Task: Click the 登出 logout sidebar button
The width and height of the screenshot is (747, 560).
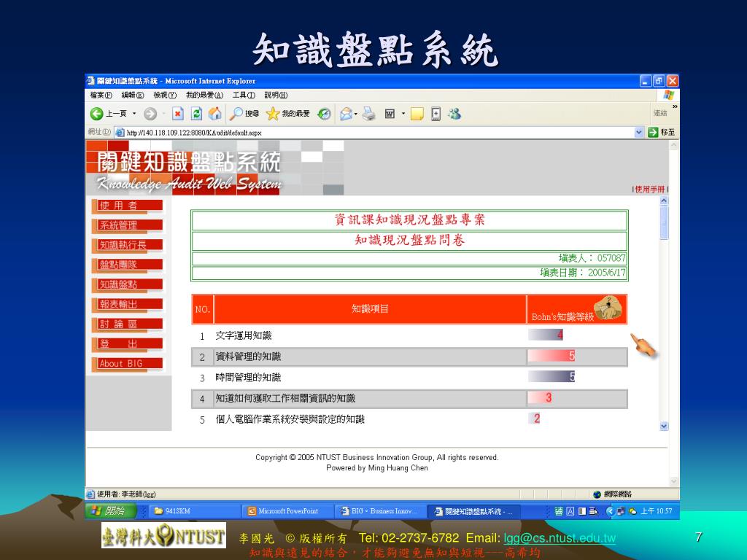Action: pyautogui.click(x=127, y=344)
